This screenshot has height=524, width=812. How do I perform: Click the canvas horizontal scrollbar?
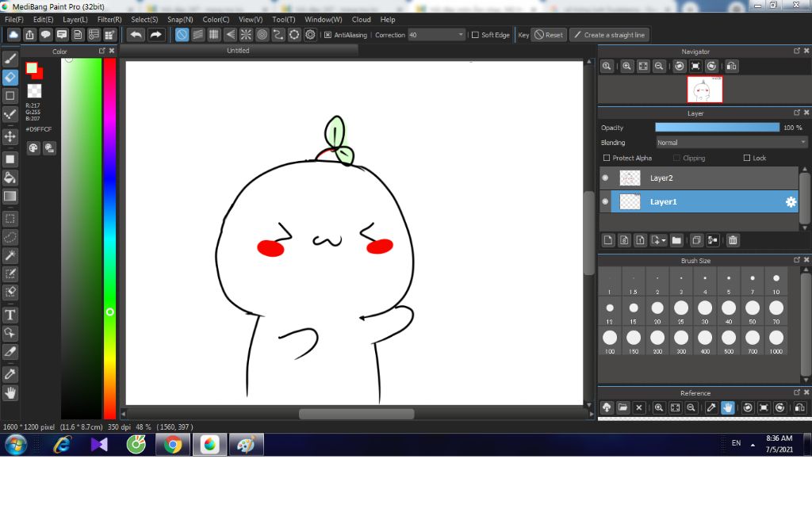[x=356, y=414]
